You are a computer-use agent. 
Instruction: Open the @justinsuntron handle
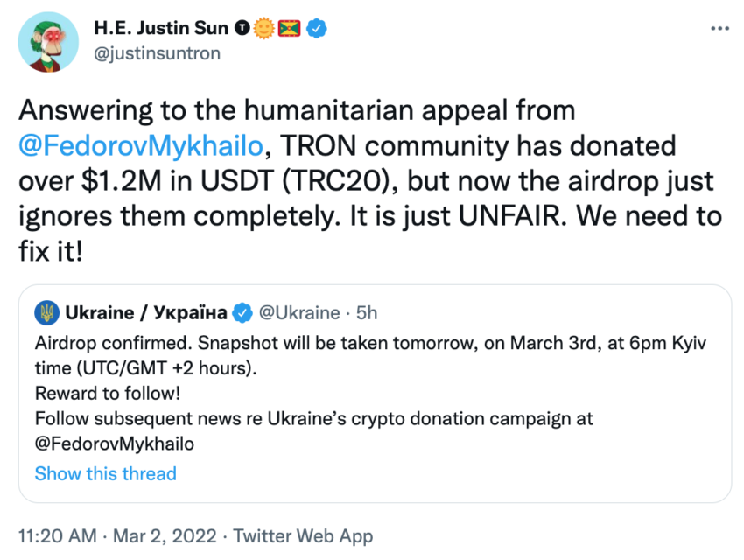click(157, 53)
